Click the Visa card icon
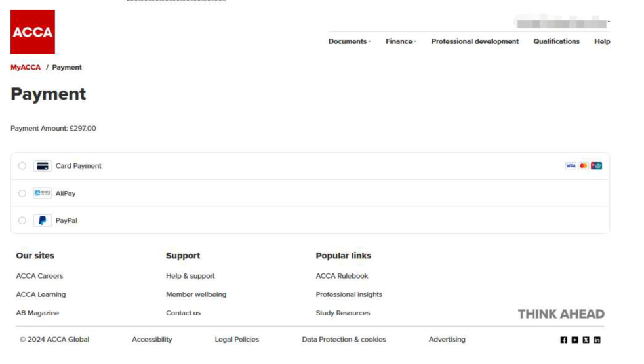This screenshot has width=644, height=364. (571, 165)
